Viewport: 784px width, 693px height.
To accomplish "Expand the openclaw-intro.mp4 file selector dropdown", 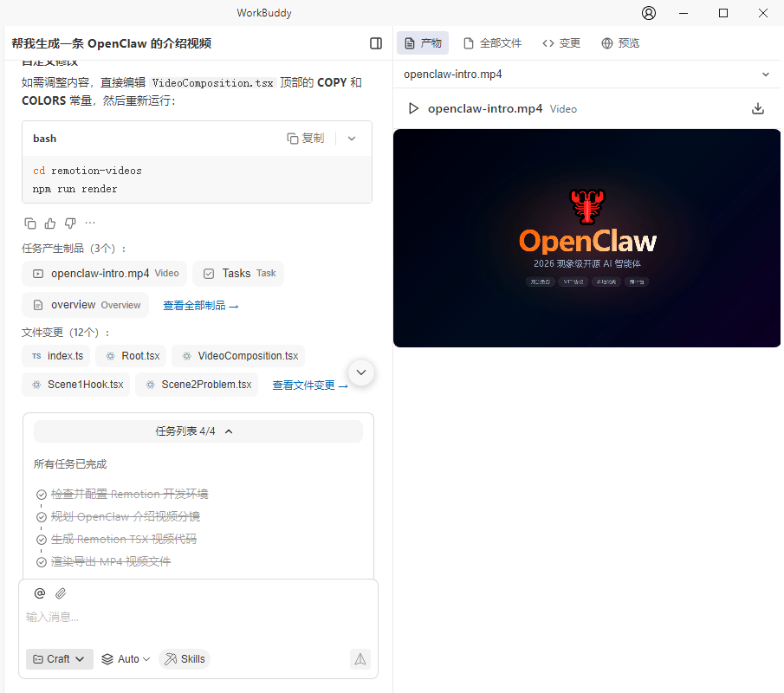I will (586, 74).
